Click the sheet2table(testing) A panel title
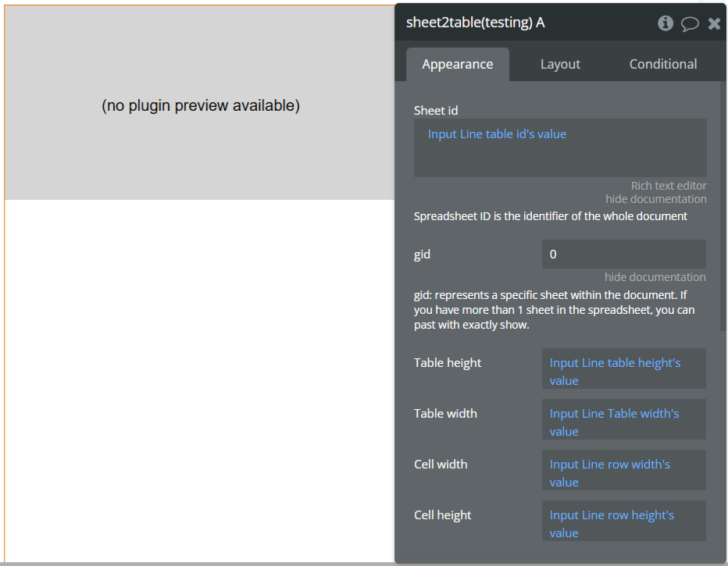Viewport: 728px width, 566px height. coord(476,23)
